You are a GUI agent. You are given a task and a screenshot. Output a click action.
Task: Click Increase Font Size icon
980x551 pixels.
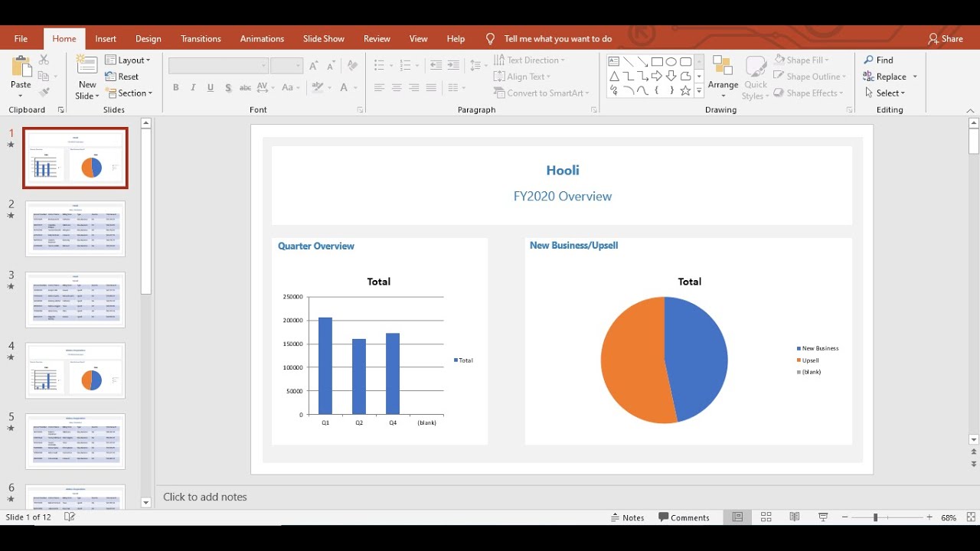click(x=314, y=66)
